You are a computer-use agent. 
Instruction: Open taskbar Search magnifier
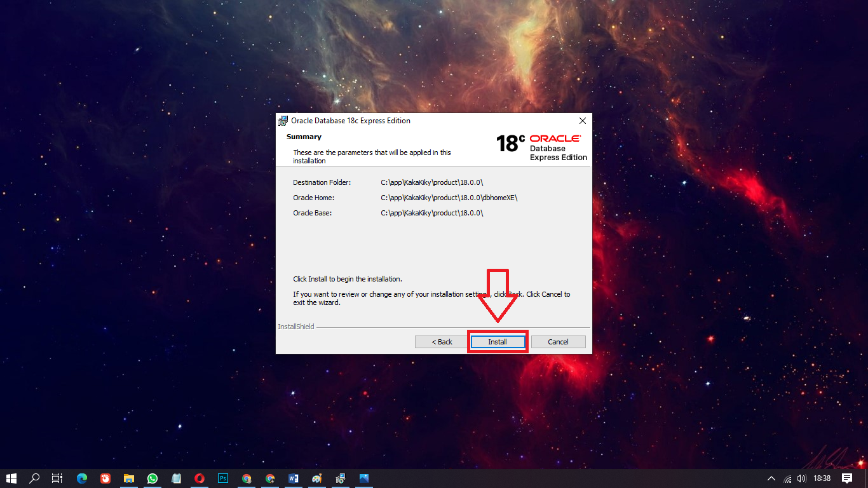pyautogui.click(x=35, y=478)
